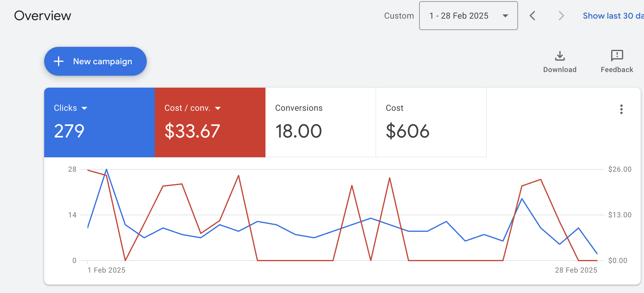The height and width of the screenshot is (293, 644).
Task: Click the $26.00 right axis label
Action: coord(620,169)
